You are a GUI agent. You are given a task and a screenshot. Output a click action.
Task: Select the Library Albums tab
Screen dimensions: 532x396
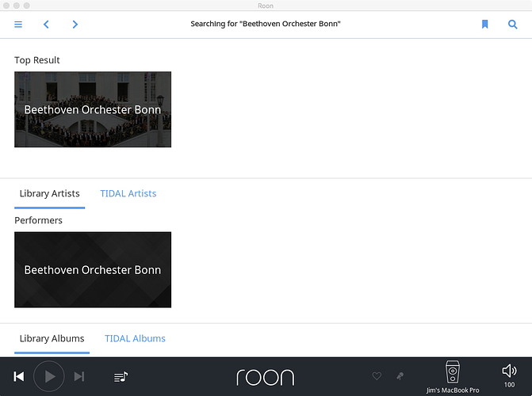coord(52,339)
